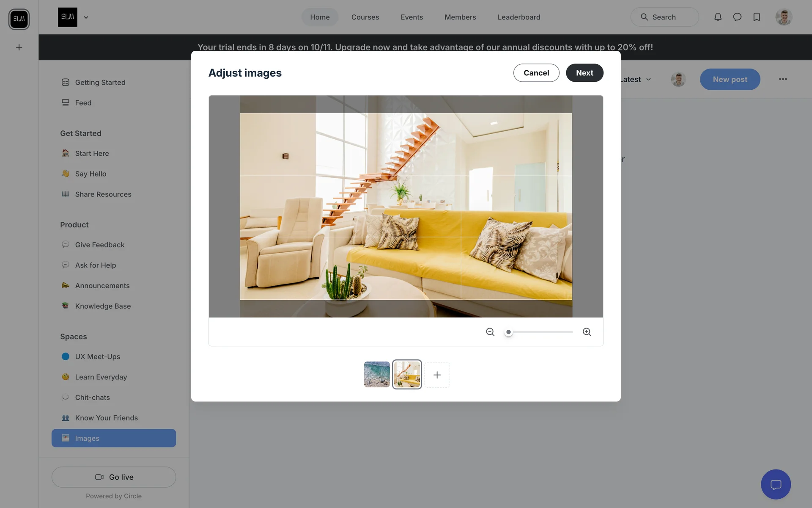
Task: Open the support chat widget bubble
Action: 775,484
